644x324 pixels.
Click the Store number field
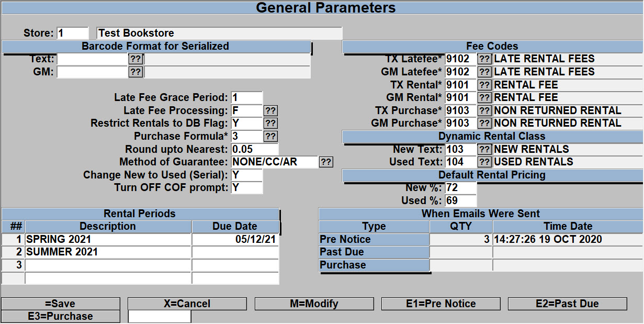tap(73, 33)
